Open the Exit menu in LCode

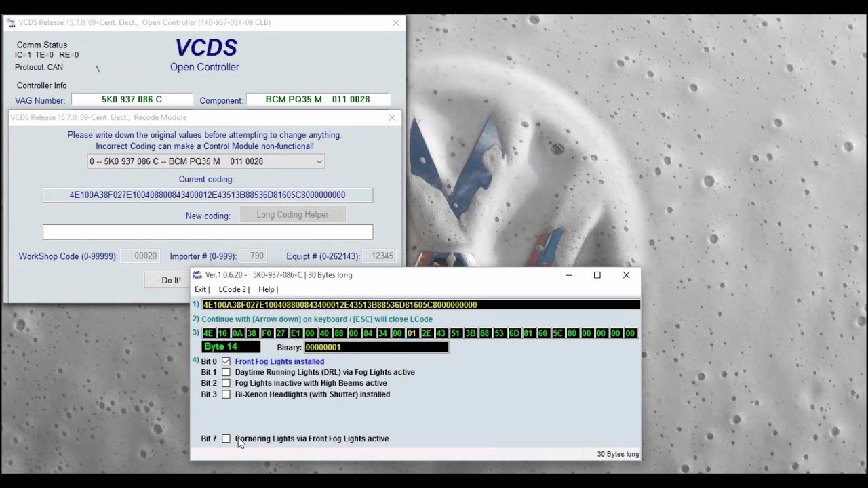coord(201,289)
